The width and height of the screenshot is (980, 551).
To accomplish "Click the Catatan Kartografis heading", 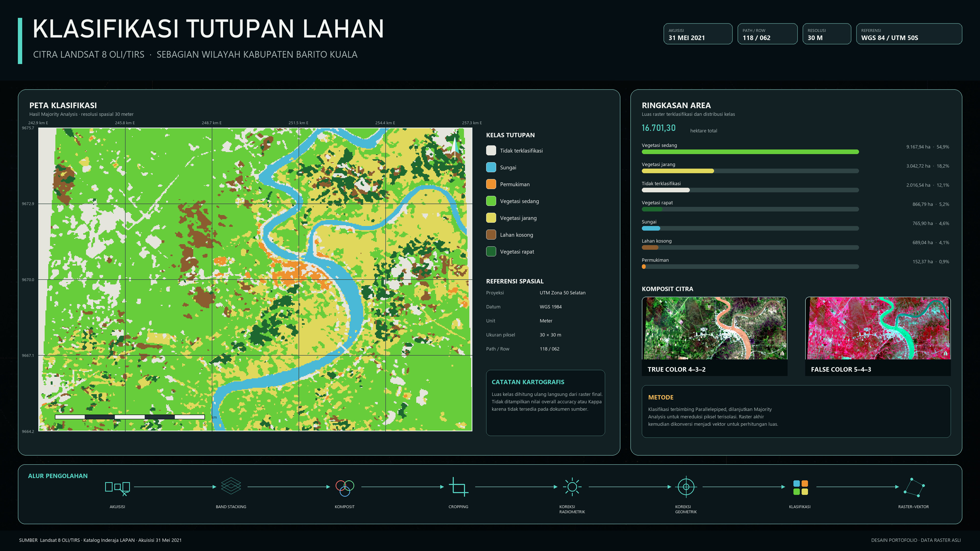I will point(528,382).
